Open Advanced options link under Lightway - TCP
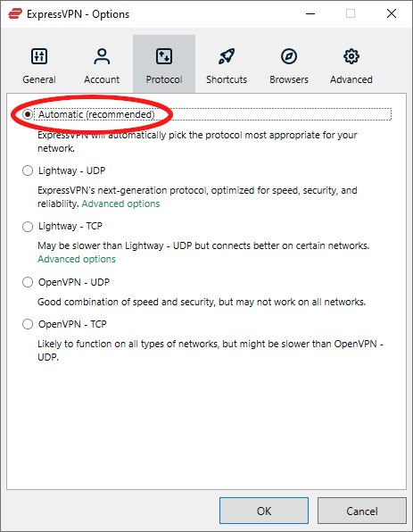Image resolution: width=413 pixels, height=532 pixels. 77,259
